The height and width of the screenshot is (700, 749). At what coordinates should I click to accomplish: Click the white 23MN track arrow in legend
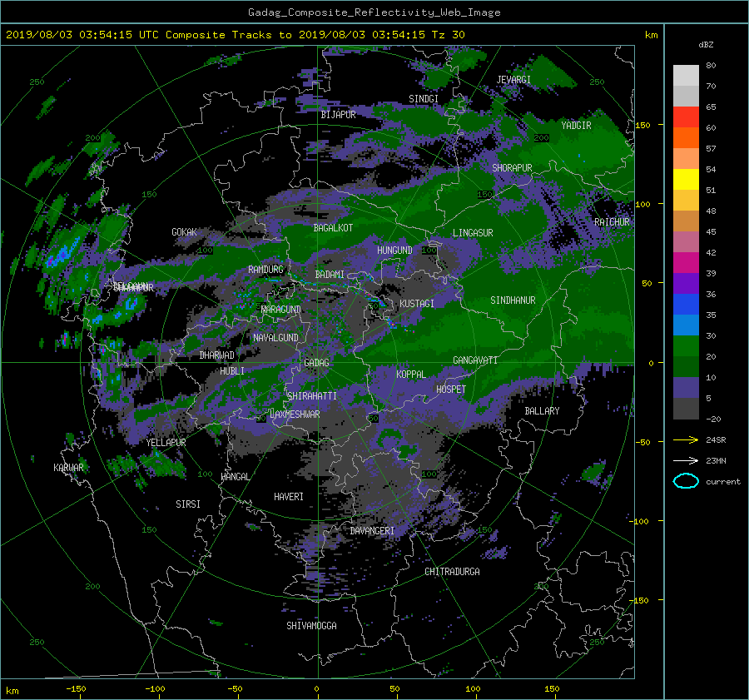[x=686, y=460]
